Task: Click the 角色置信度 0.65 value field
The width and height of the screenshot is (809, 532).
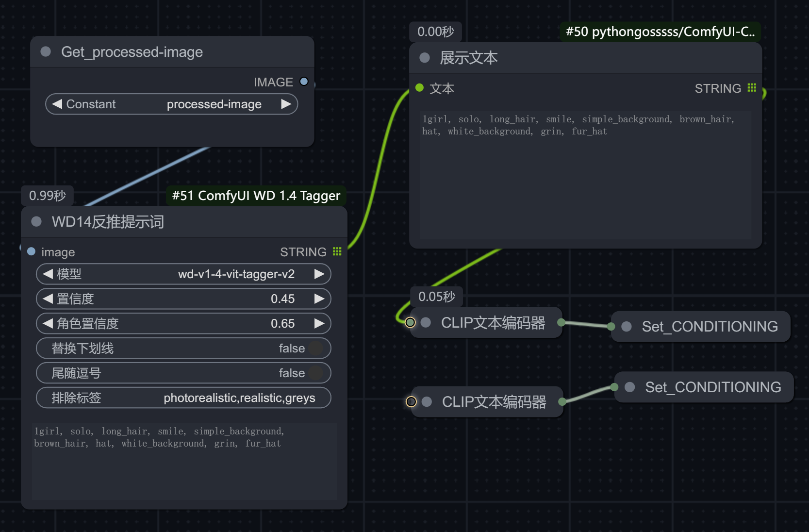Action: tap(183, 323)
